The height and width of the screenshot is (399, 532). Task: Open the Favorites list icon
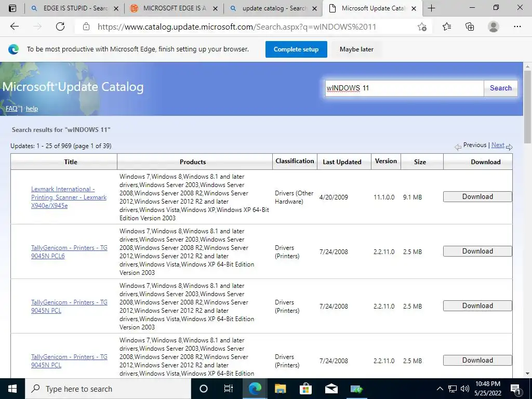tap(447, 26)
